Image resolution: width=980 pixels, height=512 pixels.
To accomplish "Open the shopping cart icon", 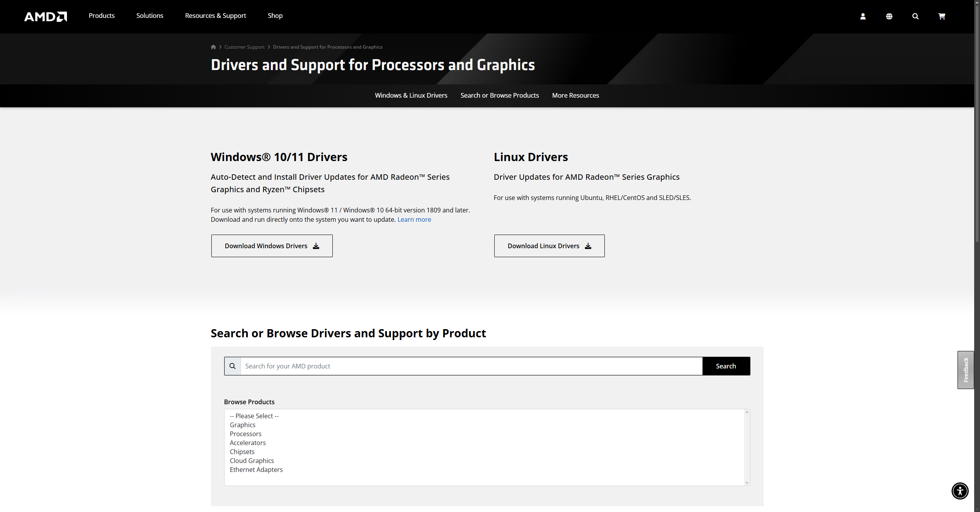I will tap(941, 16).
